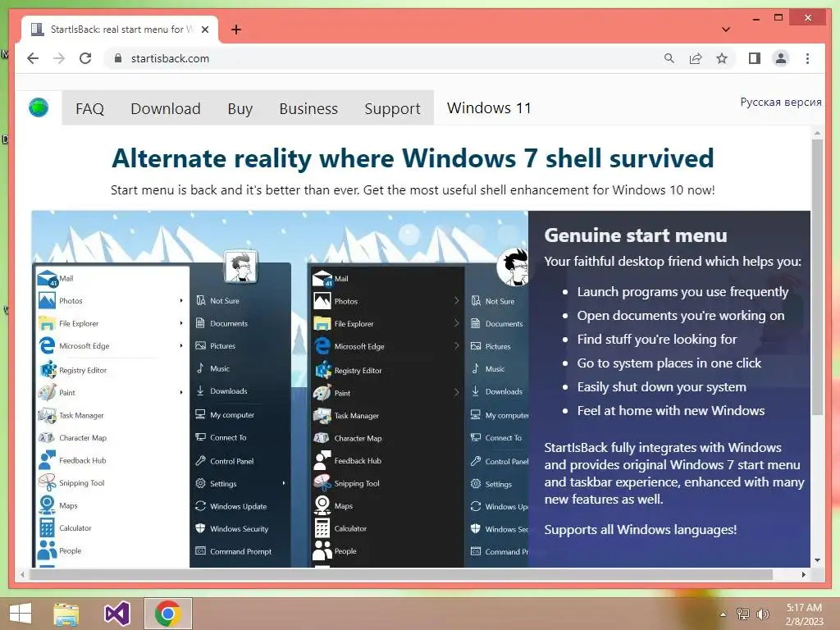
Task: Open the tab search chevron
Action: 725,30
